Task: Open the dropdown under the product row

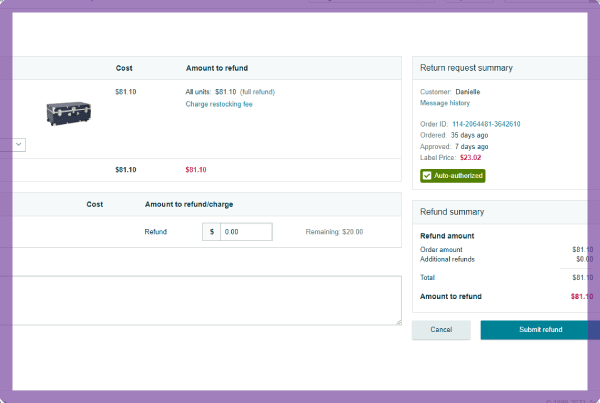Action: [x=19, y=145]
